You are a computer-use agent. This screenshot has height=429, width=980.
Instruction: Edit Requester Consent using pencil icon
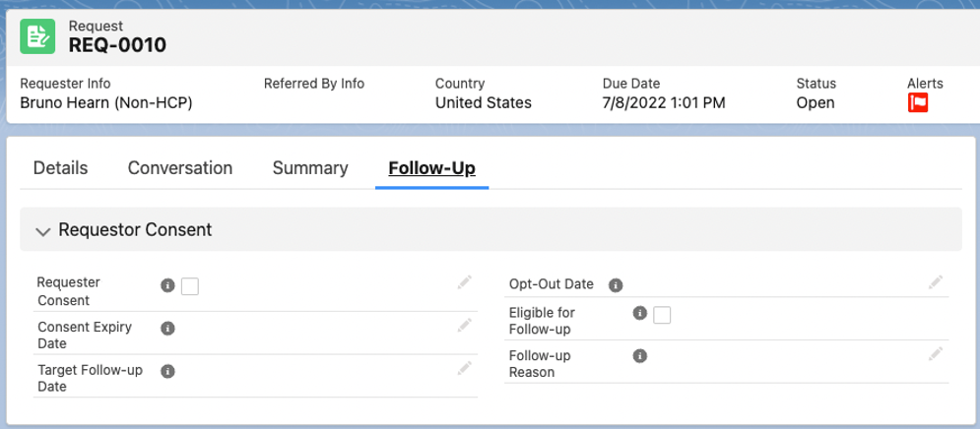[x=465, y=283]
